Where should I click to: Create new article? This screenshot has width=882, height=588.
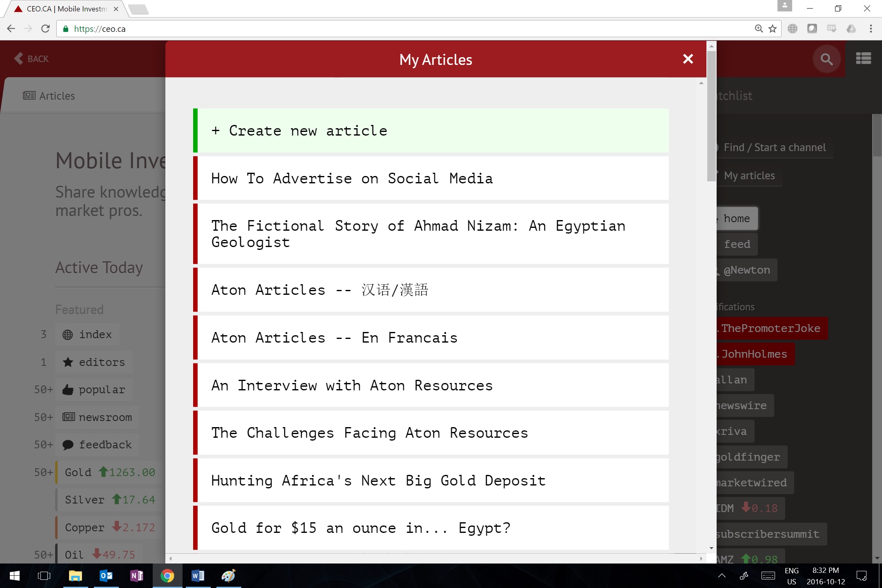click(x=431, y=131)
